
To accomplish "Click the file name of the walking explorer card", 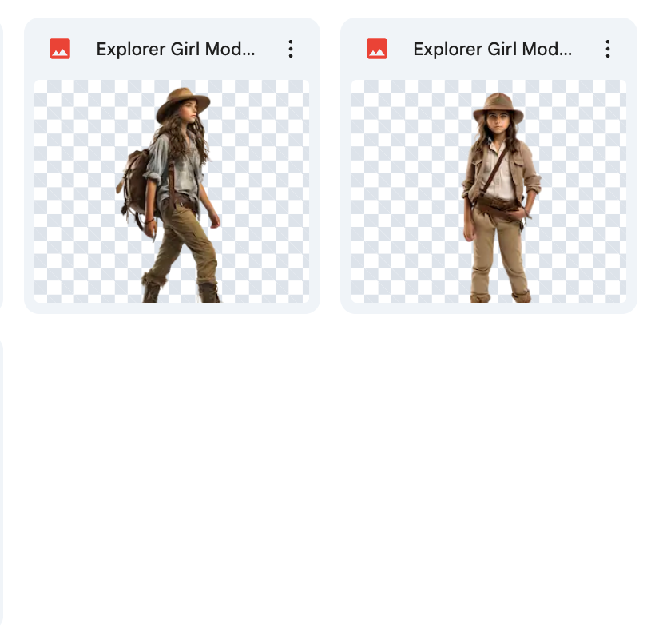I will pos(176,49).
